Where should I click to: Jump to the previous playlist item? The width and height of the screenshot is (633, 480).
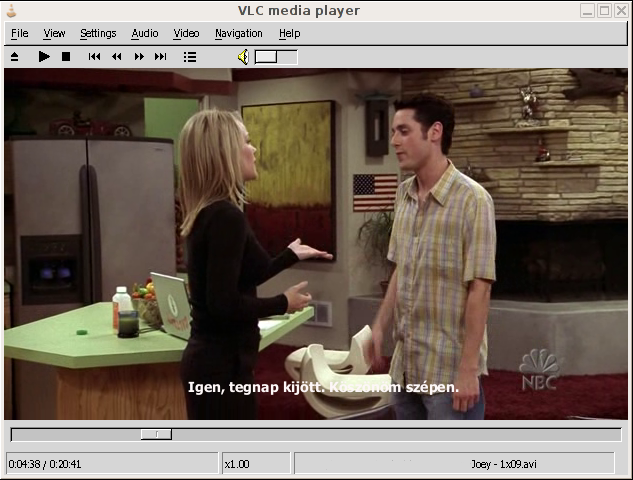(94, 57)
